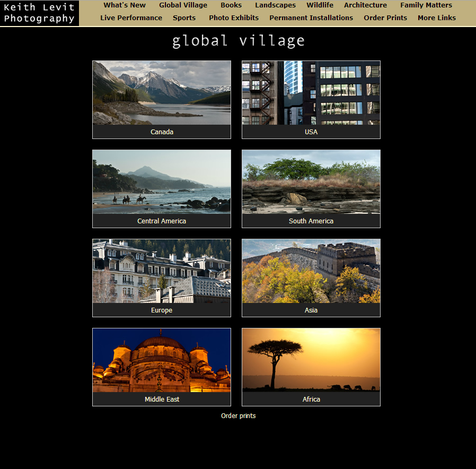476x469 pixels.
Task: Select the Middle East caption
Action: (x=162, y=399)
